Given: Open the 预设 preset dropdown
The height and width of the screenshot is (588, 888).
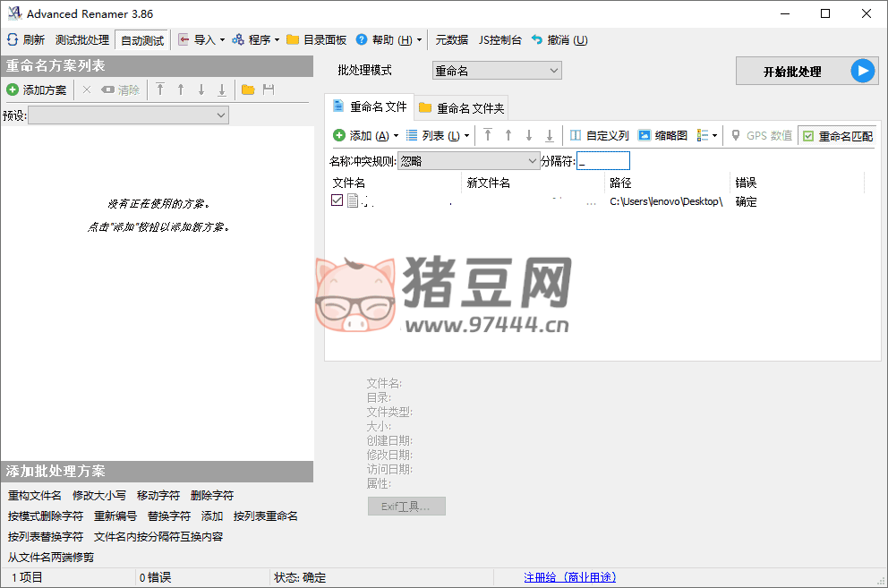Looking at the screenshot, I should [129, 115].
